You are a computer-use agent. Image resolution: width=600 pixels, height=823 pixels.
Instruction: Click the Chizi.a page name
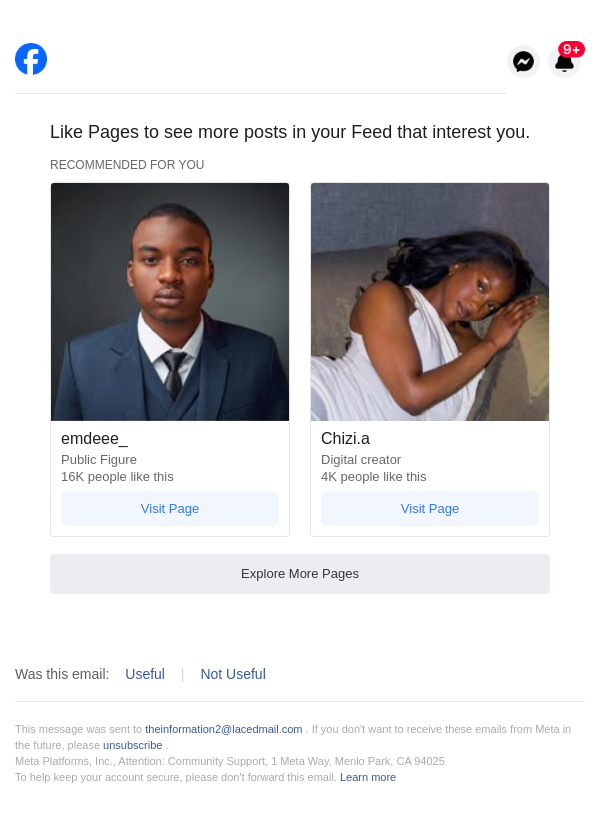345,438
